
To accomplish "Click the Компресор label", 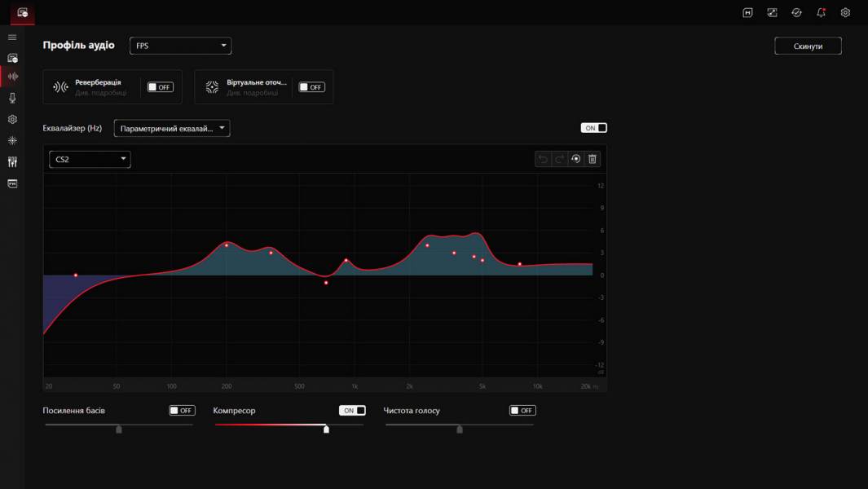I will (234, 411).
